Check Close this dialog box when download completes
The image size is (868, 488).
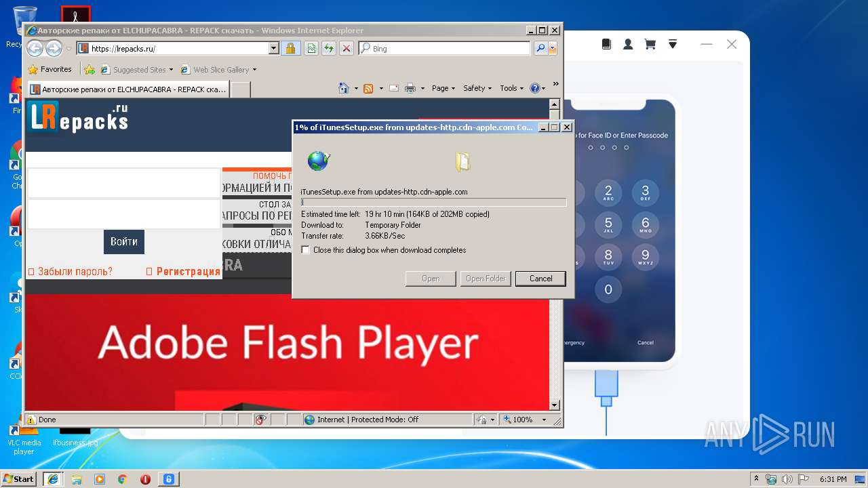coord(306,250)
